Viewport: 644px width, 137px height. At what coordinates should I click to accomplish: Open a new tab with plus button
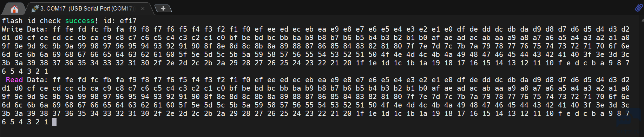[163, 8]
